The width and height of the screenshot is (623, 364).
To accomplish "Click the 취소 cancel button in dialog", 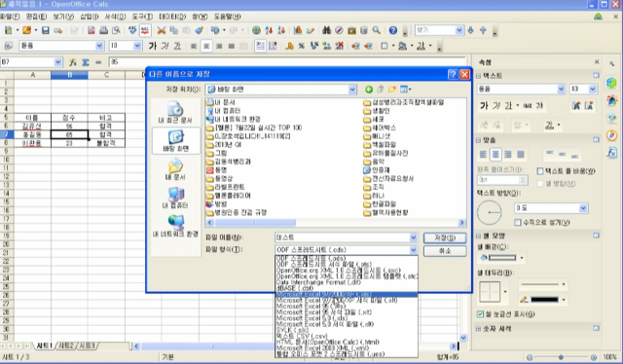I will [445, 251].
